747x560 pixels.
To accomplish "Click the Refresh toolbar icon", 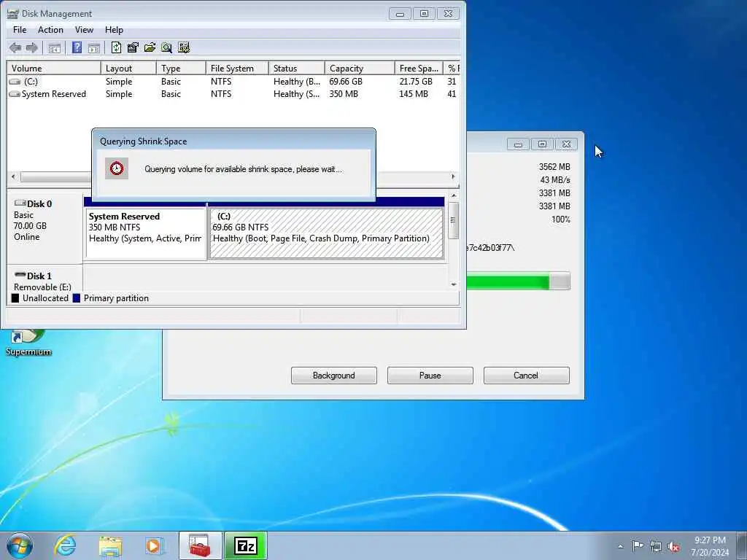I will (116, 47).
